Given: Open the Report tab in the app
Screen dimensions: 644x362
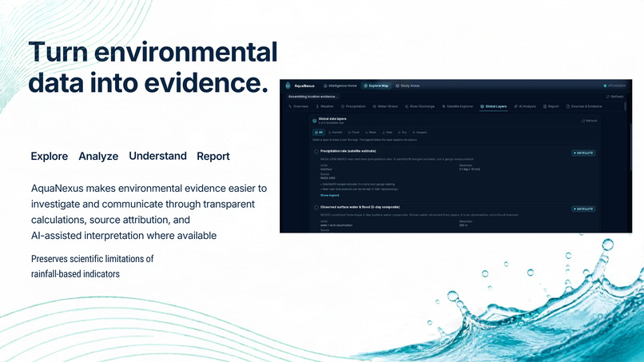Looking at the screenshot, I should [551, 106].
